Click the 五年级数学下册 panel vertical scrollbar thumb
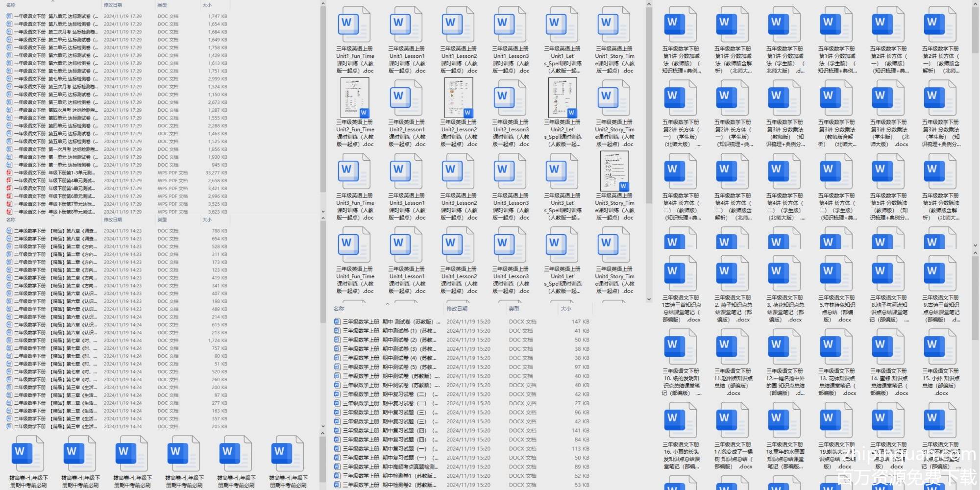The image size is (980, 490). click(x=975, y=29)
